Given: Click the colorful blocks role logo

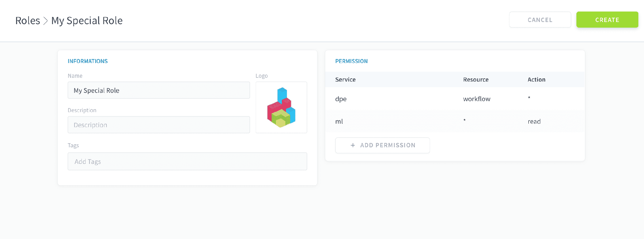Looking at the screenshot, I should click(281, 107).
